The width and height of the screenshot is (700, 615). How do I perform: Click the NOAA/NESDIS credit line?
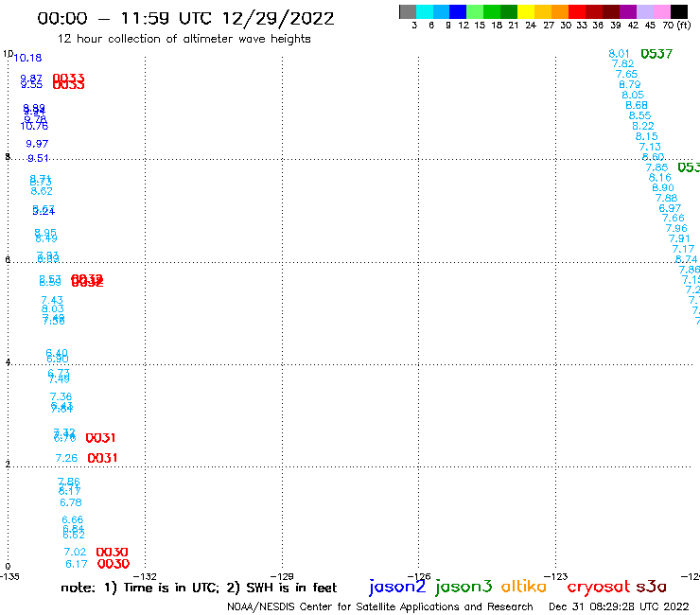380,606
